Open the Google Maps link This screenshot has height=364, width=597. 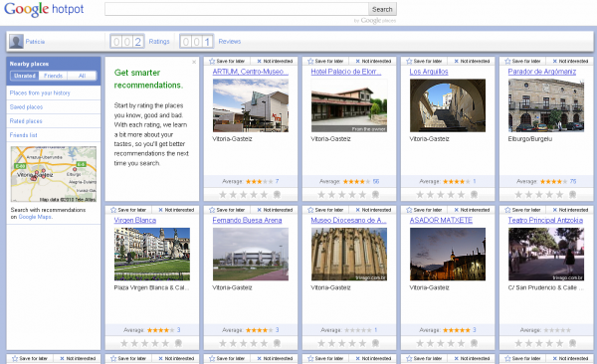(x=36, y=217)
